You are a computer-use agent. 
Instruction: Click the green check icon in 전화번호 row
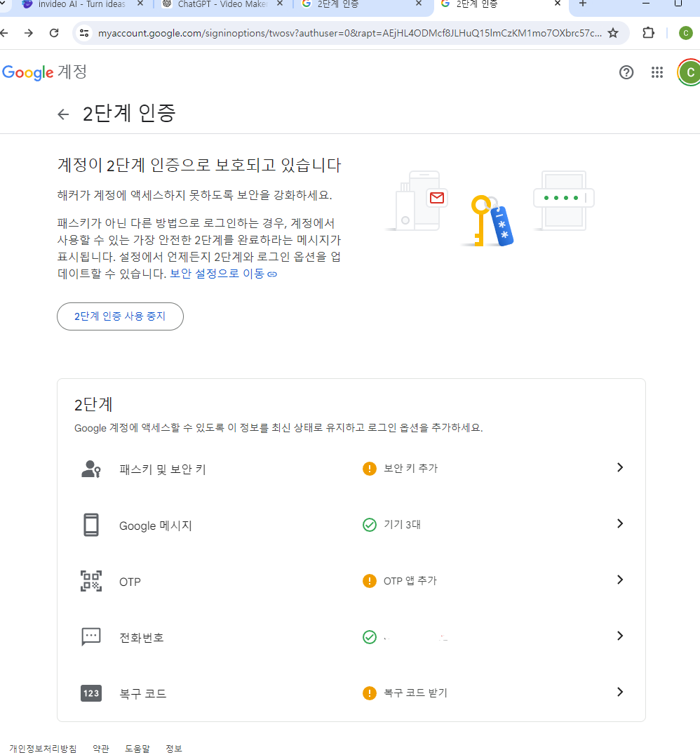point(369,637)
